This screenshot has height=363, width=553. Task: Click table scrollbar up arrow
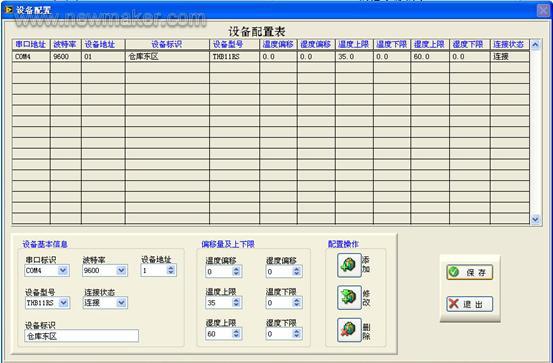pyautogui.click(x=535, y=45)
